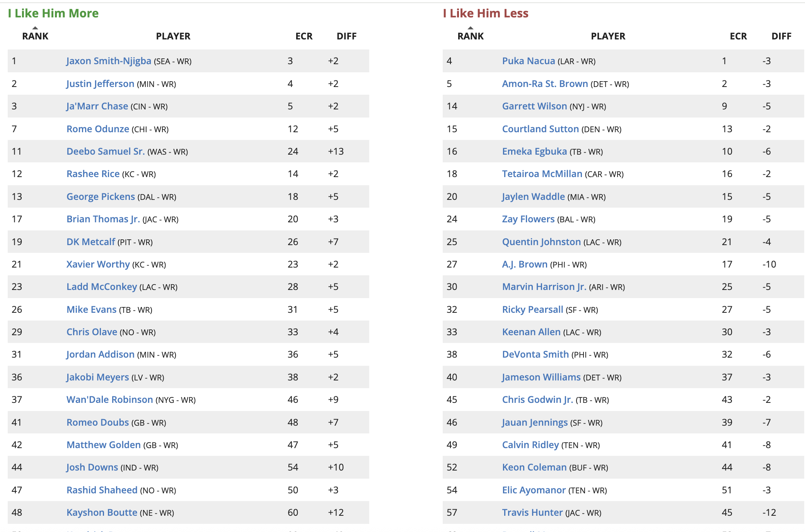Click the Ja'Marr Chase player link
The image size is (805, 532).
click(97, 106)
